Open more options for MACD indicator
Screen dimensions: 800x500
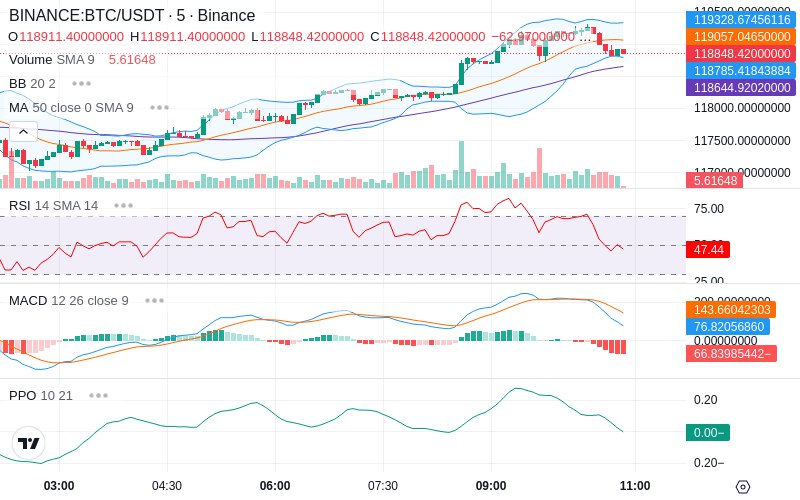(x=154, y=301)
